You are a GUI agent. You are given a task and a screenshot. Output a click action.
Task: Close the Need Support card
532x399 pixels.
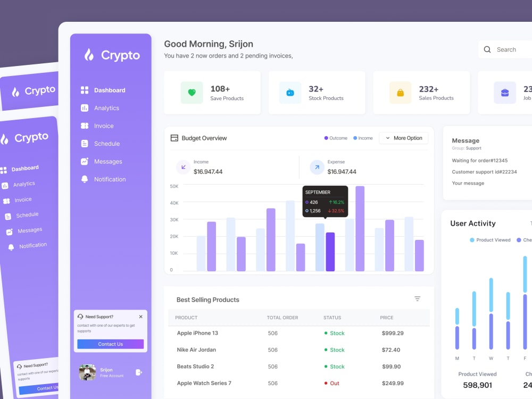pyautogui.click(x=141, y=317)
